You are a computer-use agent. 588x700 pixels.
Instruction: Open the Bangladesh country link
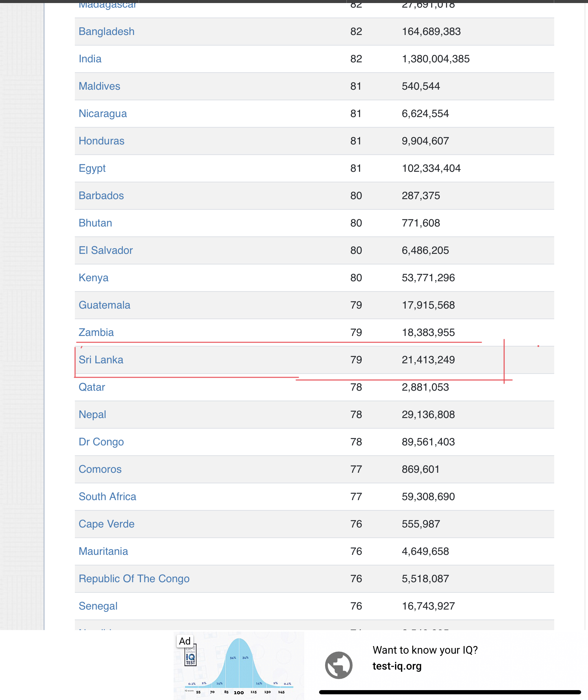106,32
